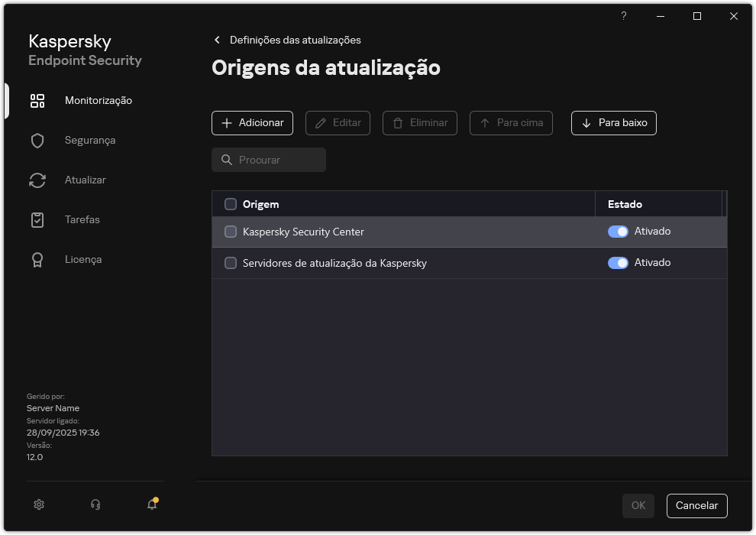
Task: Select all sources via Origem header checkbox
Action: click(x=231, y=204)
